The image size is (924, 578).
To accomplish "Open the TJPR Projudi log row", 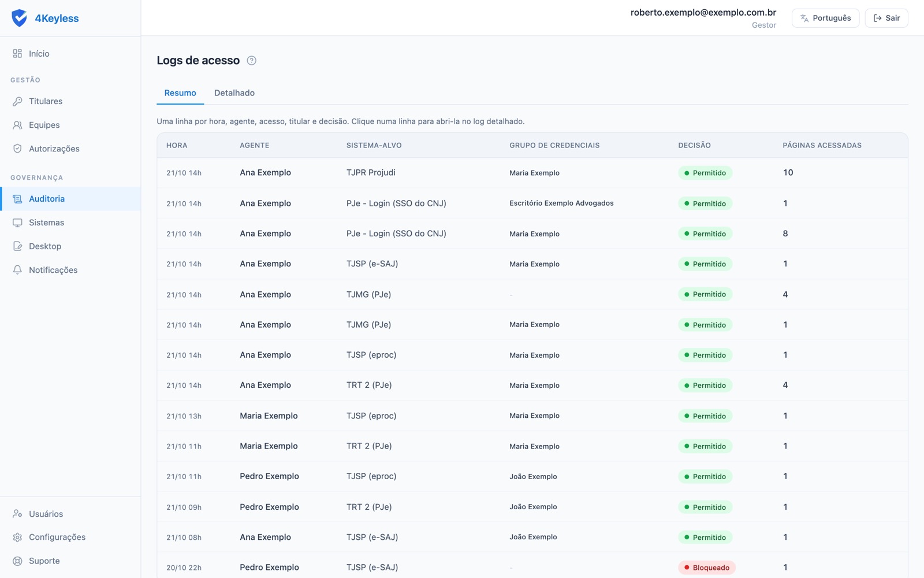I will tap(532, 173).
